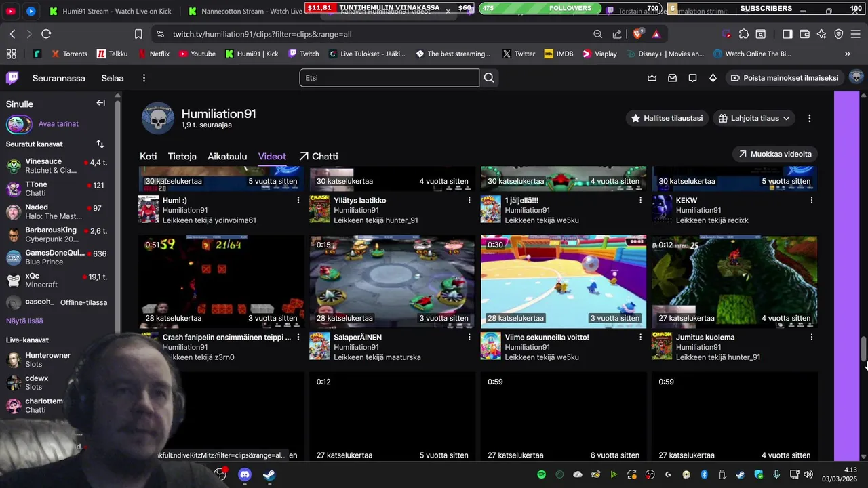The image size is (868, 488).
Task: Open more options beside Selaa
Action: click(x=144, y=78)
